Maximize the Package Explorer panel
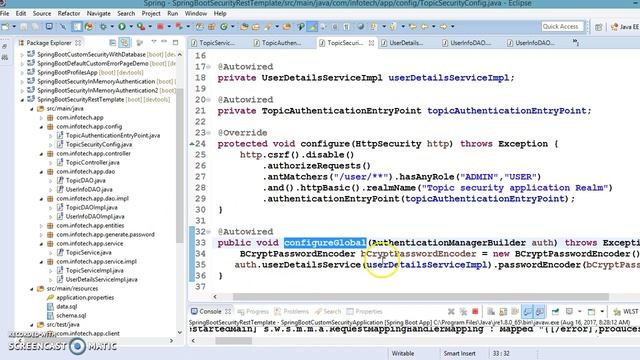The image size is (640, 360). coord(176,42)
